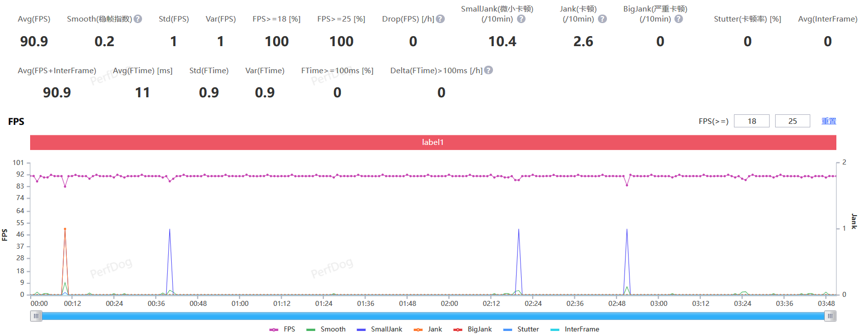Click the FPS threshold field showing 18

point(752,121)
